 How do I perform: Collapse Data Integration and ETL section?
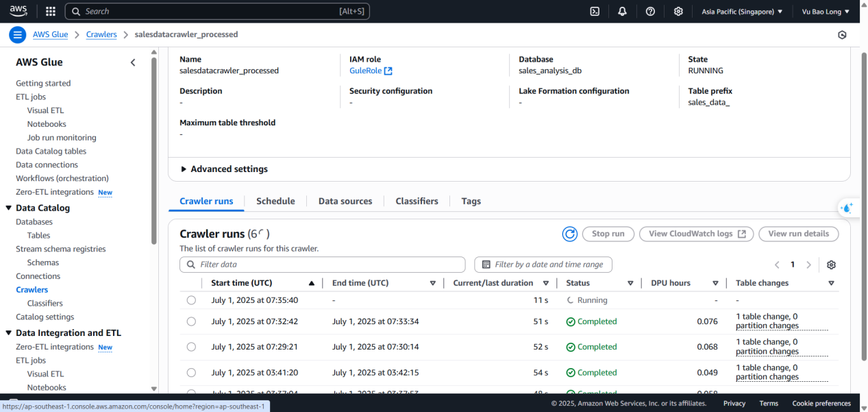pos(8,333)
